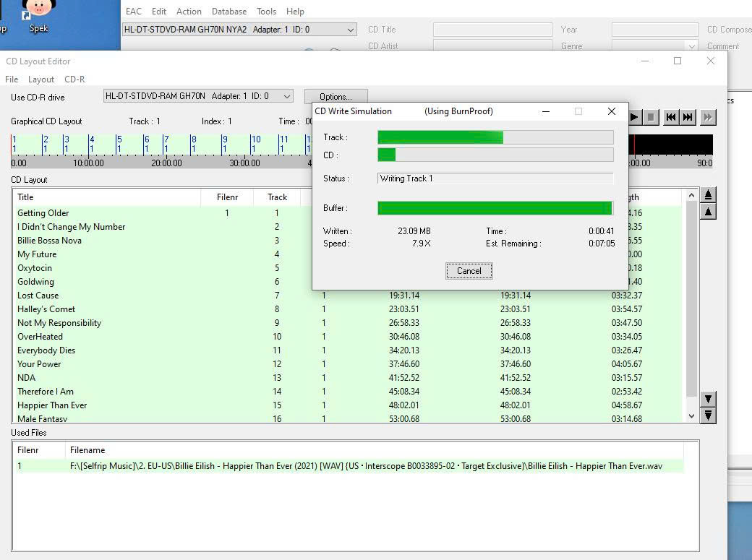Viewport: 752px width, 560px height.
Task: Move the selected track down one position
Action: pyautogui.click(x=708, y=398)
